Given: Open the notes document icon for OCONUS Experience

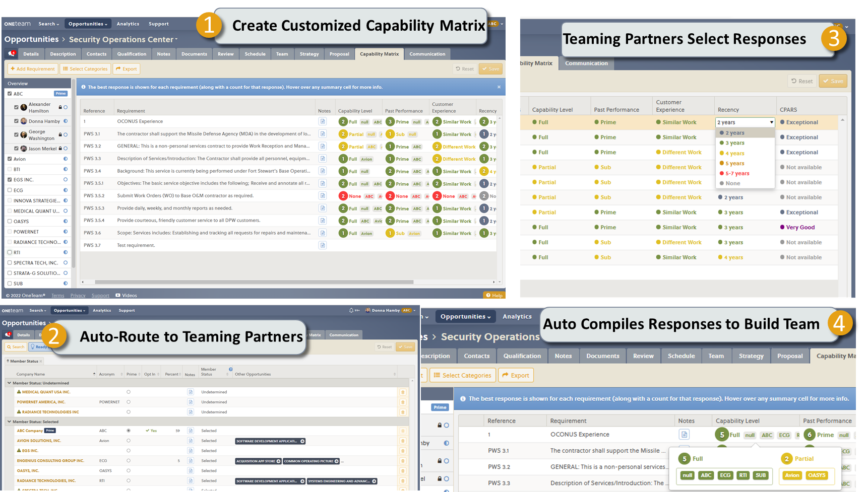Looking at the screenshot, I should click(323, 121).
